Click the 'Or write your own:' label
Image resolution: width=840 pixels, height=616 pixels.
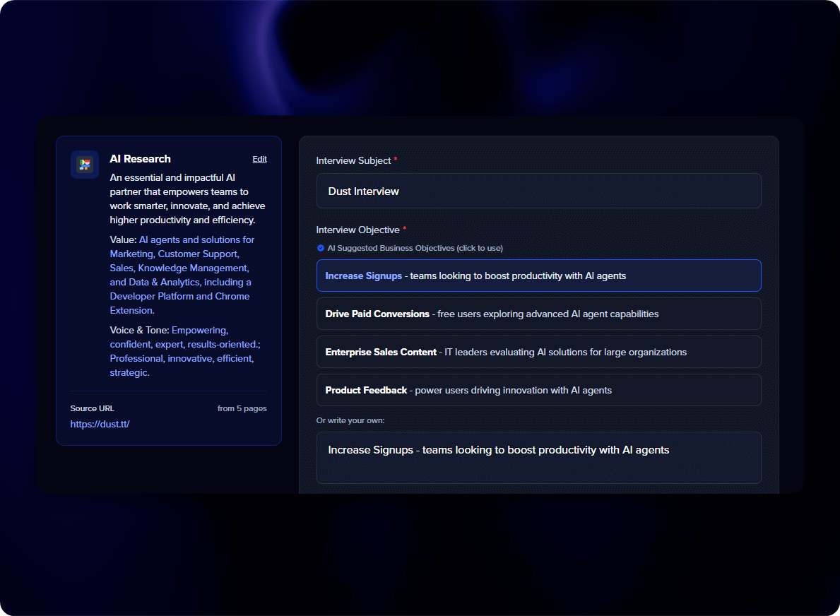point(350,420)
